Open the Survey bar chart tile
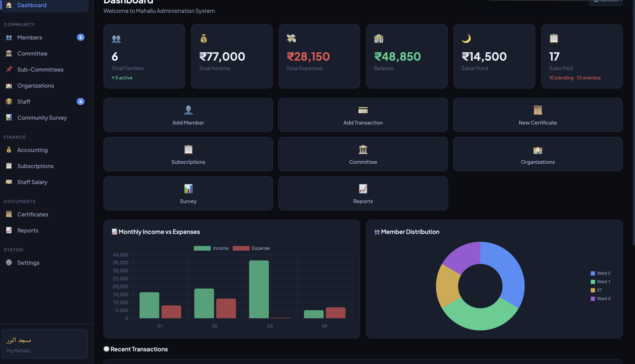This screenshot has height=364, width=635. [188, 193]
